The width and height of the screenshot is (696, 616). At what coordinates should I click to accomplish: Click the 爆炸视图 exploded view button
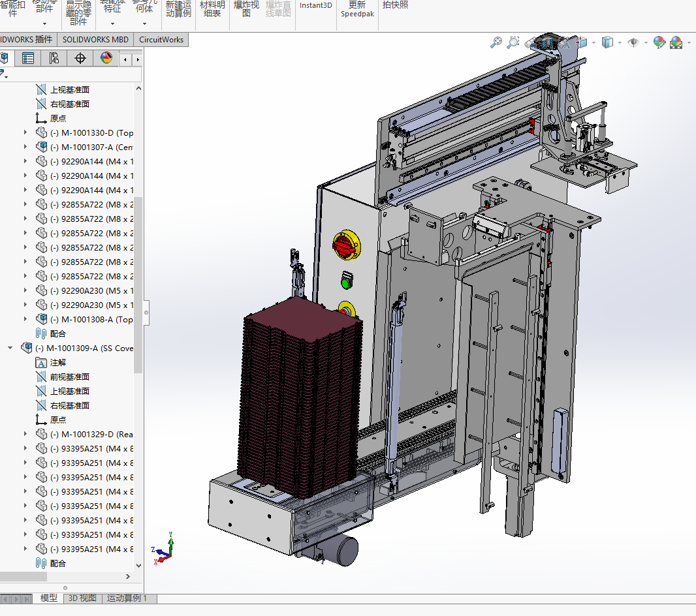point(246,9)
